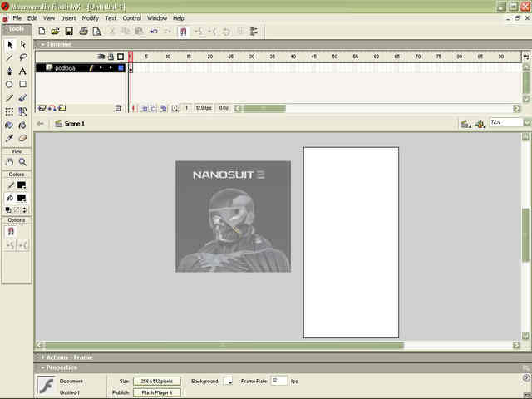Open the Insert menu

click(68, 18)
